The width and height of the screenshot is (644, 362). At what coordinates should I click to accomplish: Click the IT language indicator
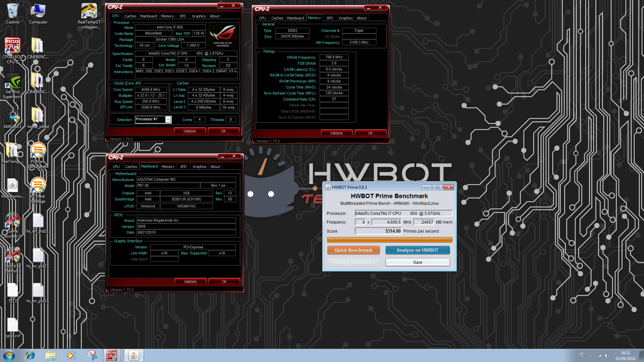(x=582, y=355)
